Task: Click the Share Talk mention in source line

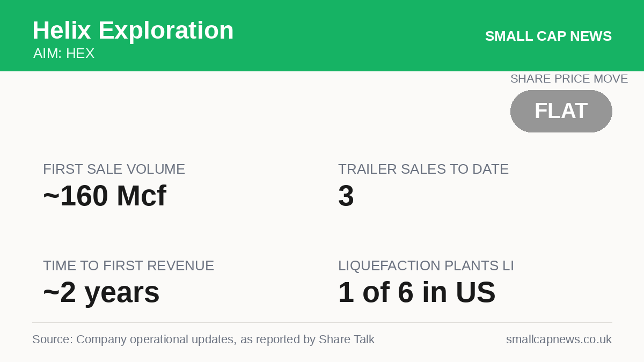Action: pos(347,339)
